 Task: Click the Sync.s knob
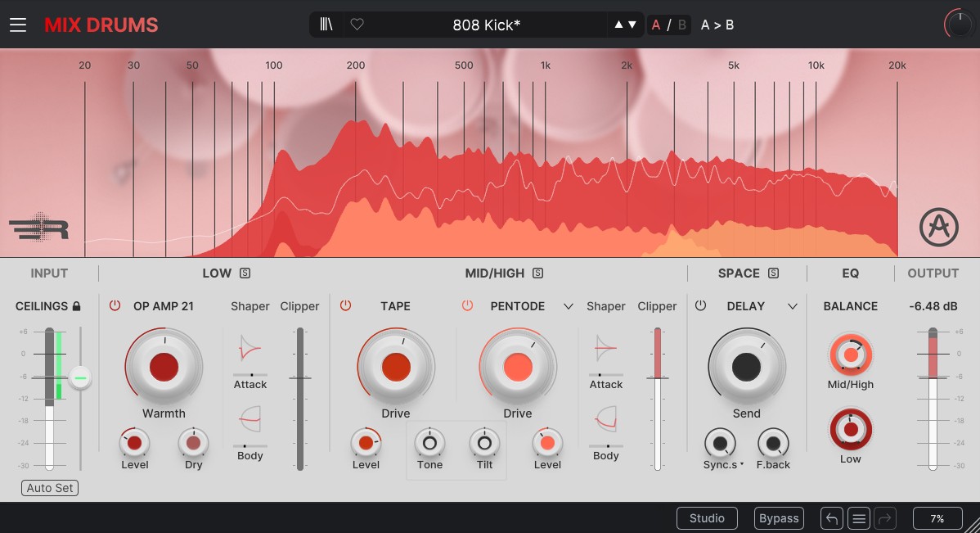pos(720,444)
